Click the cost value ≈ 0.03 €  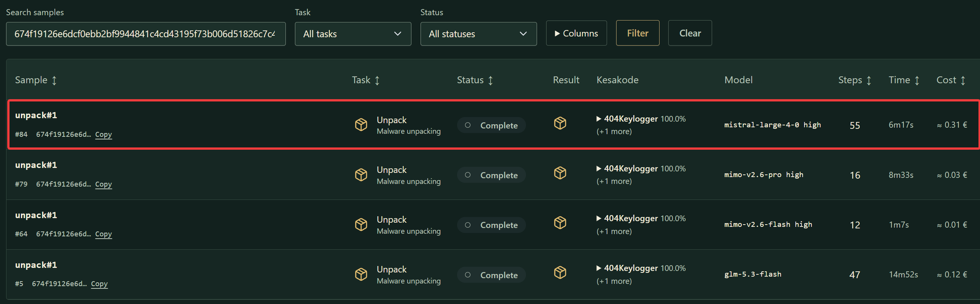pos(952,175)
